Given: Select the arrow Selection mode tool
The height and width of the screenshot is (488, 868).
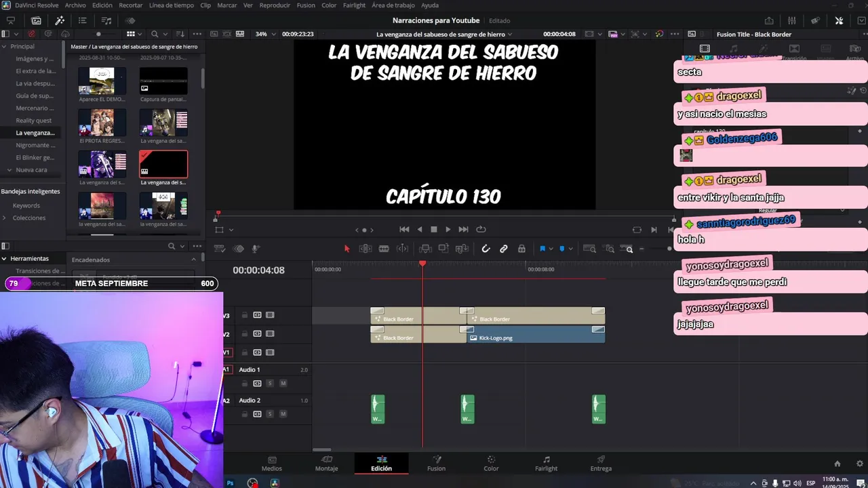Looking at the screenshot, I should pyautogui.click(x=347, y=249).
